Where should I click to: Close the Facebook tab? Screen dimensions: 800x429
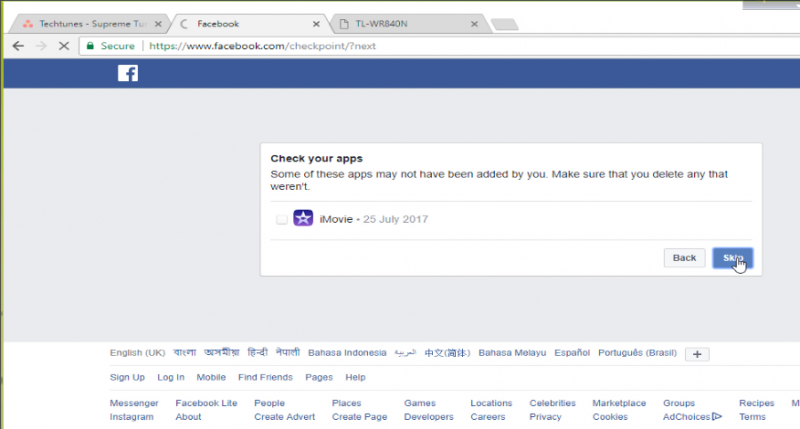tap(316, 24)
